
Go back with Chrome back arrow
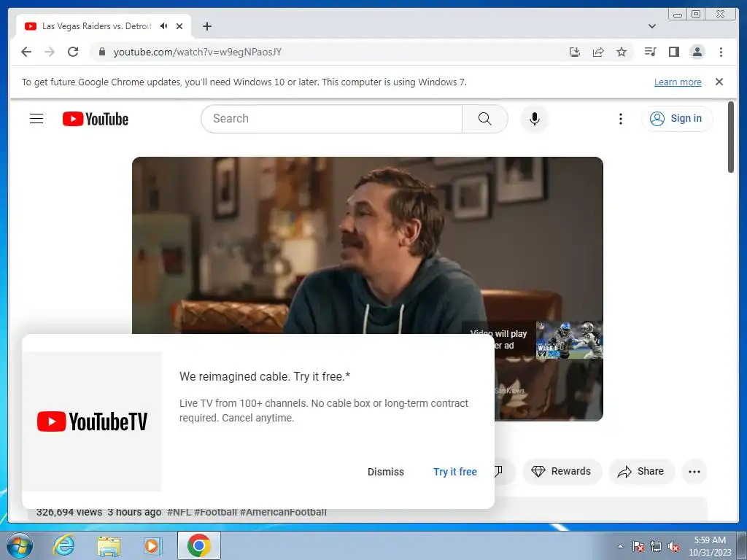tap(26, 52)
